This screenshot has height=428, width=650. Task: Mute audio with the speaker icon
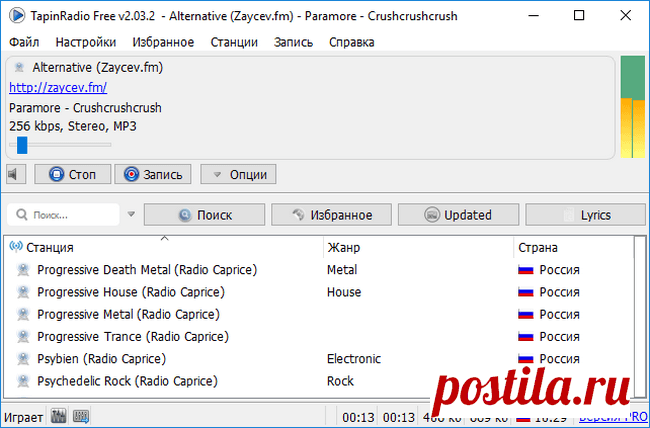coord(16,174)
